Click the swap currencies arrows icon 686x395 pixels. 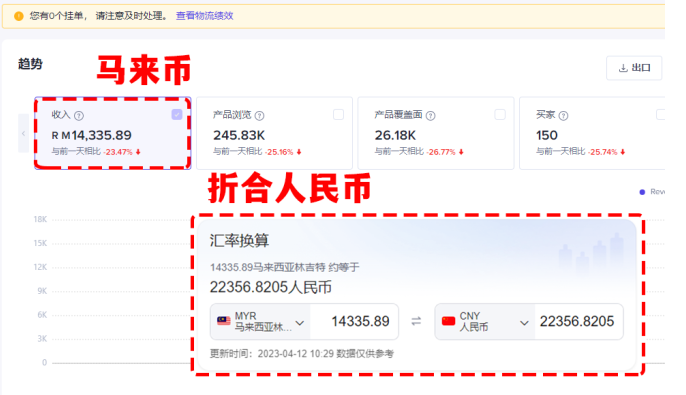tap(416, 322)
